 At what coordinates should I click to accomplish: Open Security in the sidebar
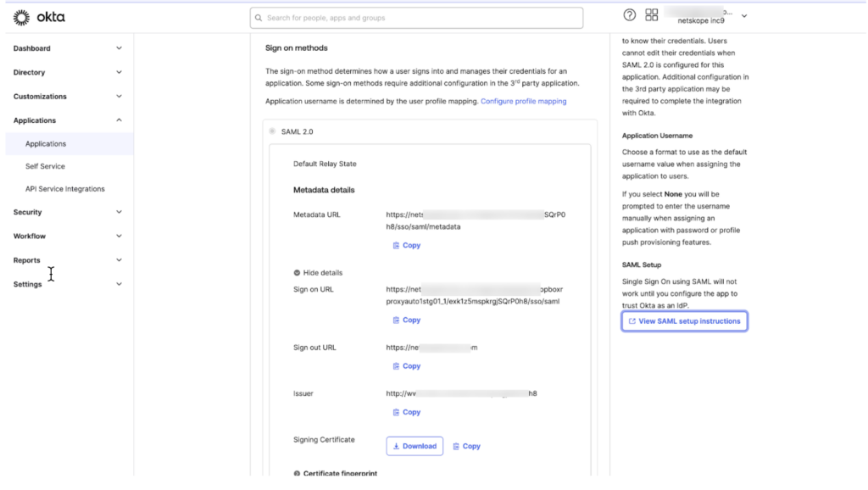point(27,212)
